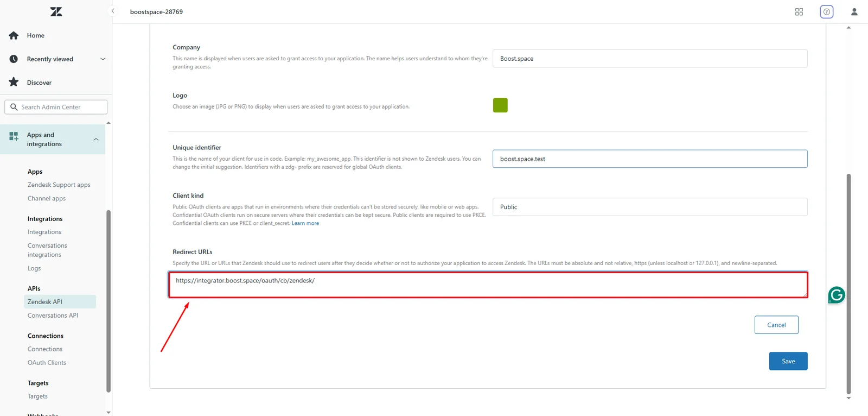The height and width of the screenshot is (416, 868).
Task: Open OAuth Clients
Action: 47,363
